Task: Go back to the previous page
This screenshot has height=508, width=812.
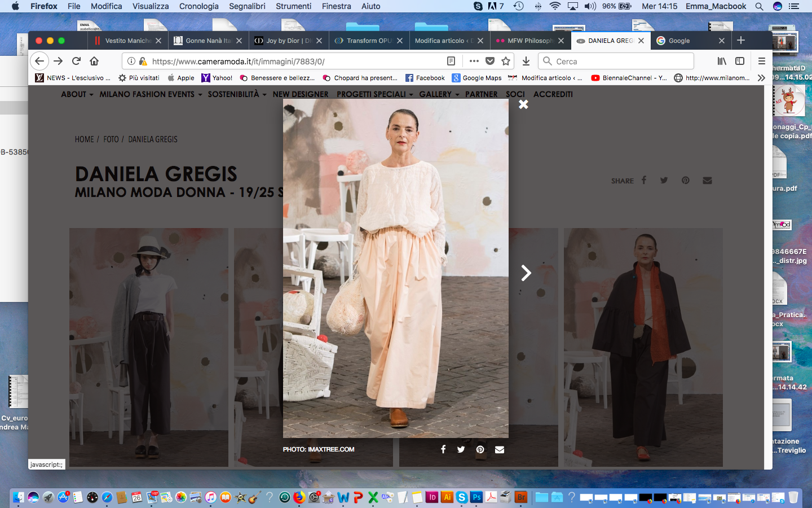Action: point(39,61)
